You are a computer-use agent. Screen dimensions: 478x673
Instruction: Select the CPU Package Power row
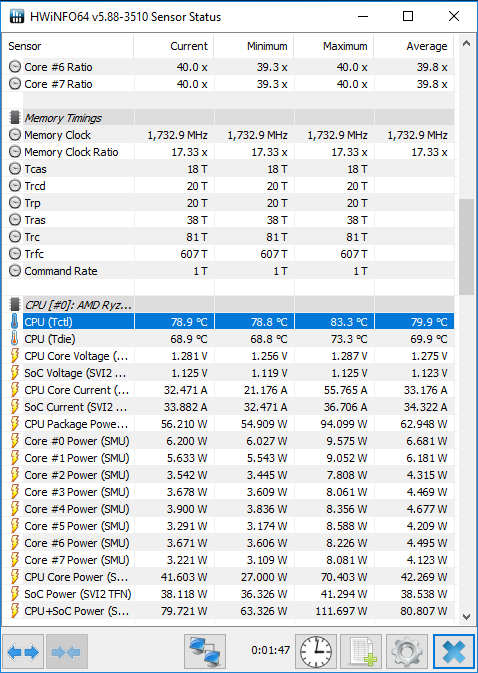click(228, 424)
